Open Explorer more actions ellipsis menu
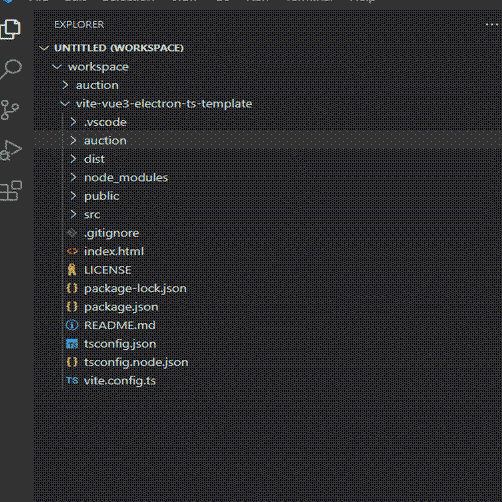 coord(492,24)
